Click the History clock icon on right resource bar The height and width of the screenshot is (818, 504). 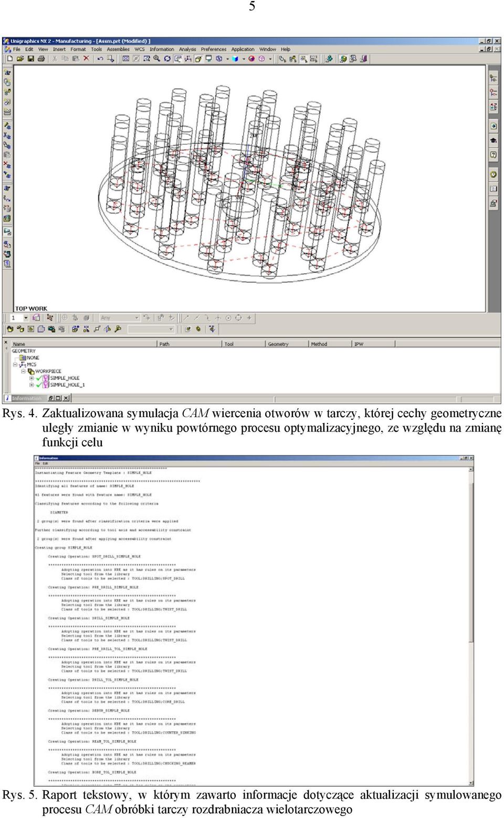(493, 174)
